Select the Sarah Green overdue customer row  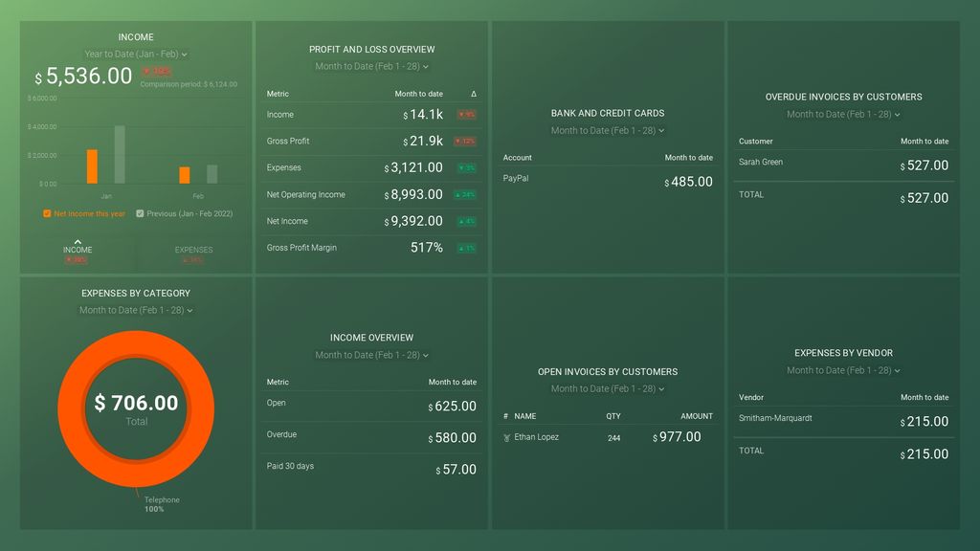coord(843,165)
